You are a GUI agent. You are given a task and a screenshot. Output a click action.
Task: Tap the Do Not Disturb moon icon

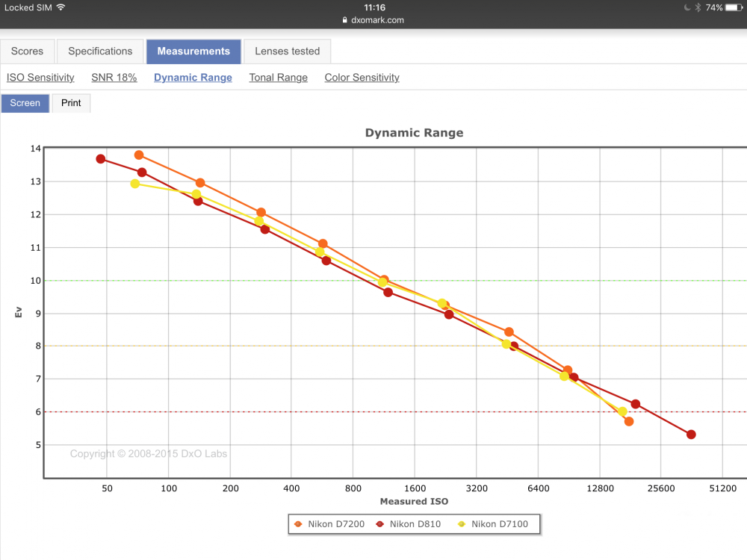687,7
